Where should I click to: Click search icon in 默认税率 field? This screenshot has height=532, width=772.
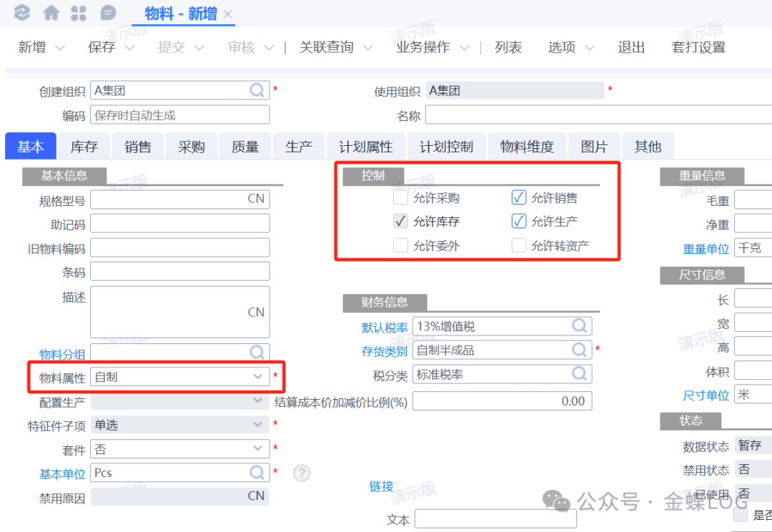578,326
